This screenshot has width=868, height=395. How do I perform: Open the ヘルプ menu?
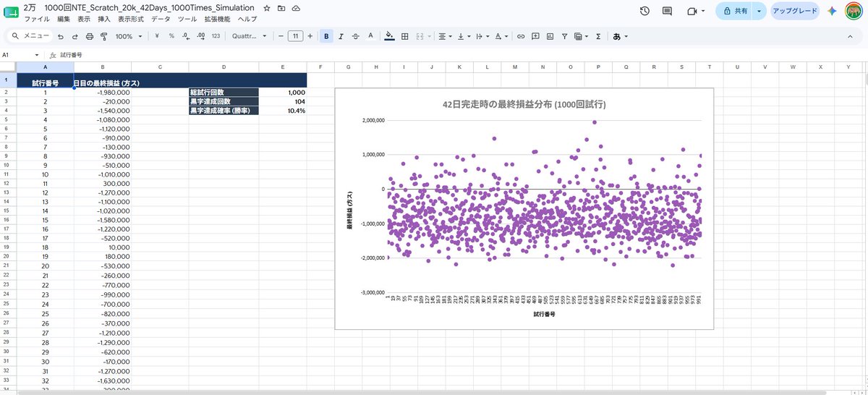click(x=247, y=19)
